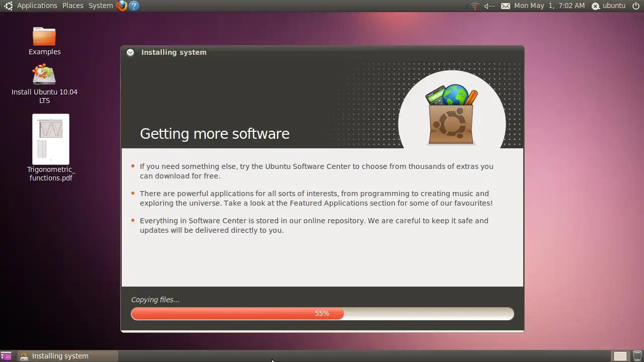Viewport: 644px width, 362px height.
Task: Click the paragraph starting 'There are powerful applications'
Action: click(316, 198)
